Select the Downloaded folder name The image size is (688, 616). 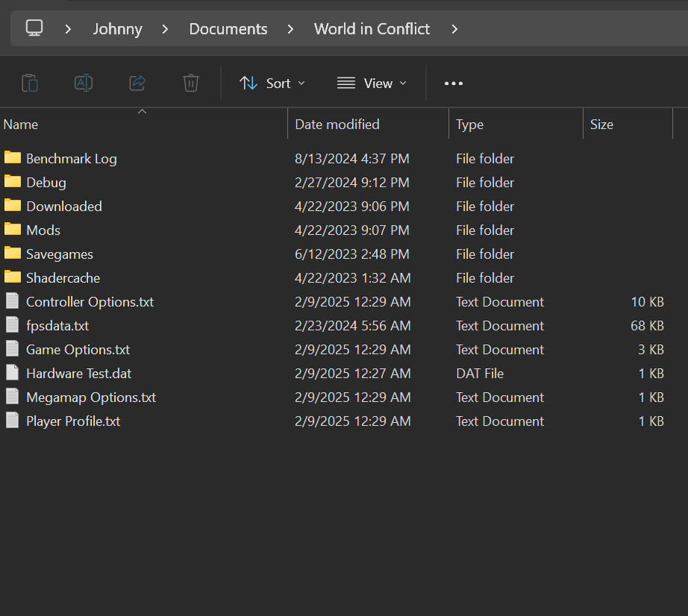point(64,206)
